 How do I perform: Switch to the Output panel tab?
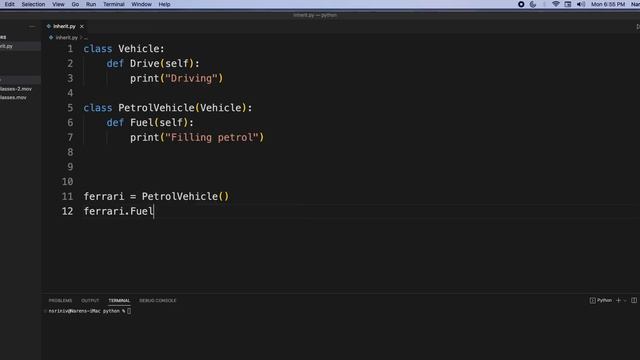(90, 300)
